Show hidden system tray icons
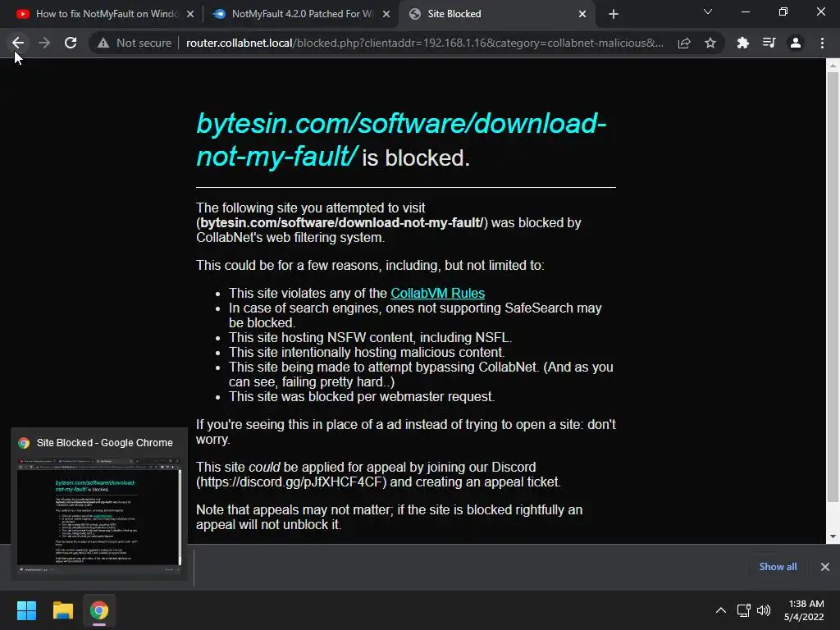 click(721, 610)
